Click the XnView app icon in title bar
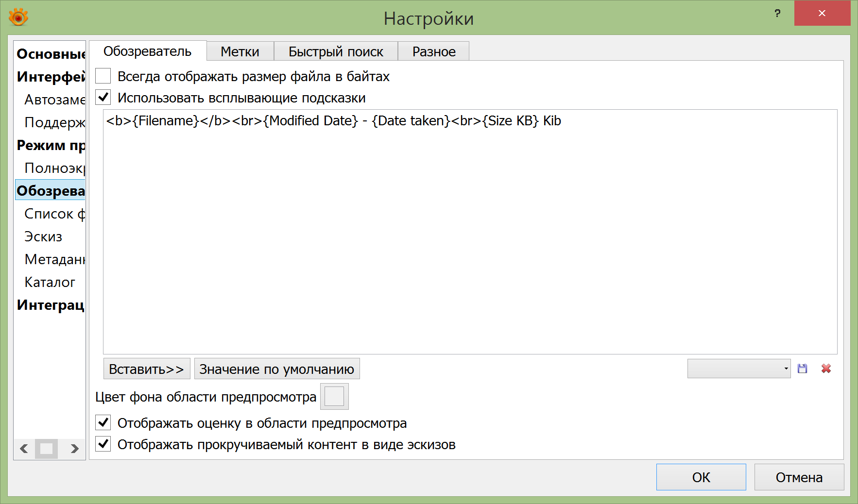 (x=18, y=17)
